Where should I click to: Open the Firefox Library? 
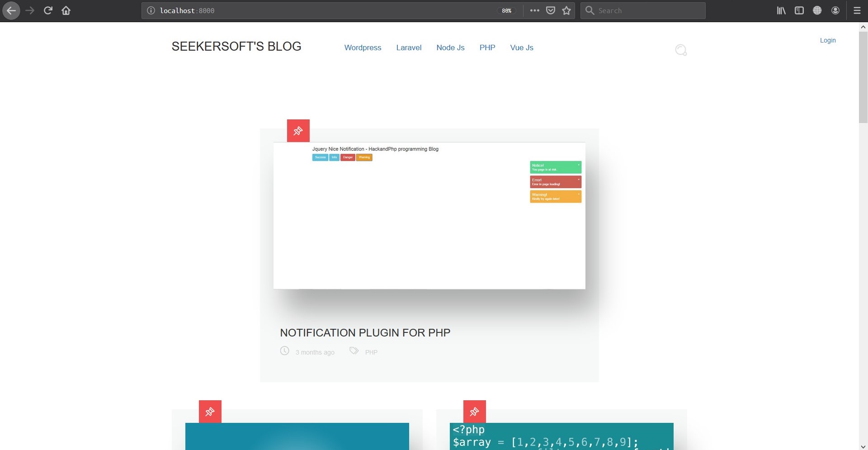[781, 10]
